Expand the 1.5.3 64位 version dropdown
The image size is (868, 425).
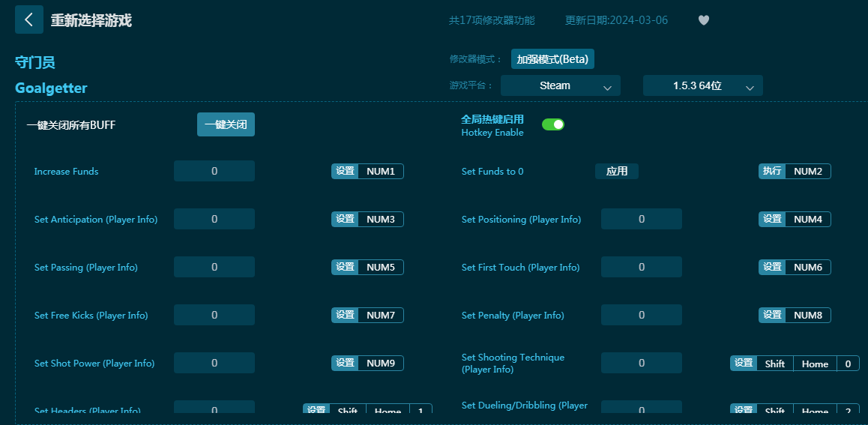click(x=702, y=86)
